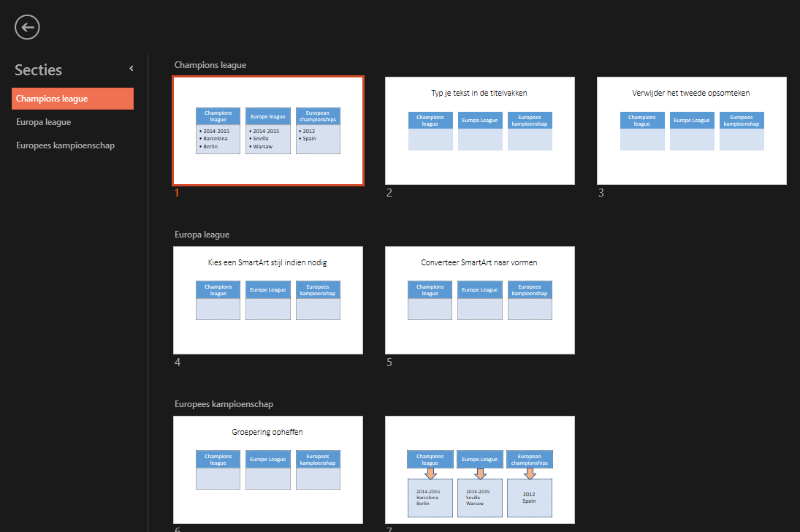Screen dimensions: 800x532
Task: Open slide 4 titled 'Kies een SmartArt stijl indien nodig'
Action: 267,300
